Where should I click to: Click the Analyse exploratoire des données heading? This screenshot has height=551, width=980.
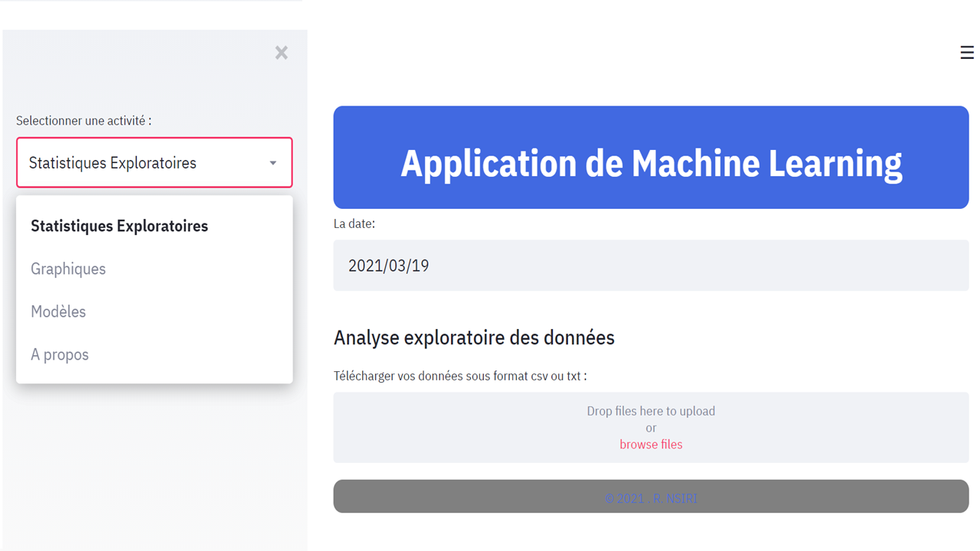(474, 337)
